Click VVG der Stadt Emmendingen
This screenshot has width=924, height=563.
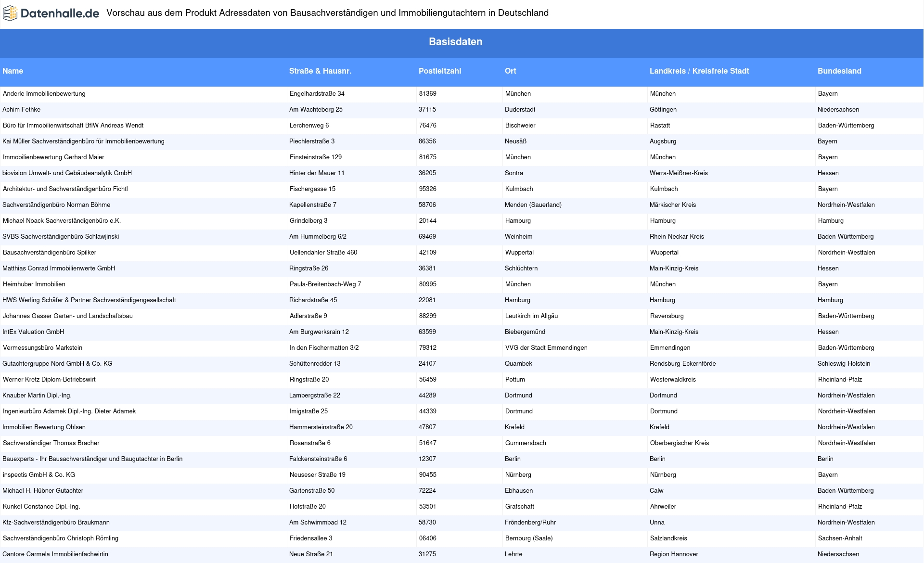pos(546,348)
